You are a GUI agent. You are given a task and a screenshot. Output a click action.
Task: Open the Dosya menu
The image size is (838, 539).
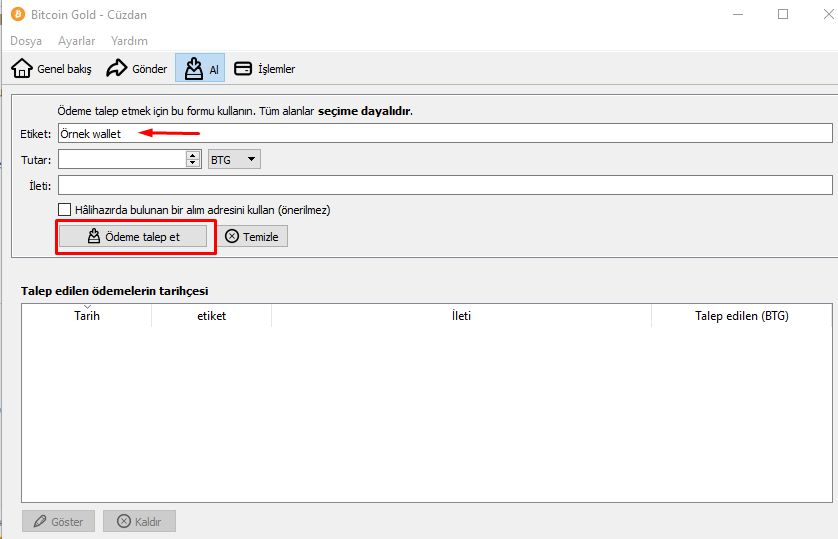click(x=26, y=41)
